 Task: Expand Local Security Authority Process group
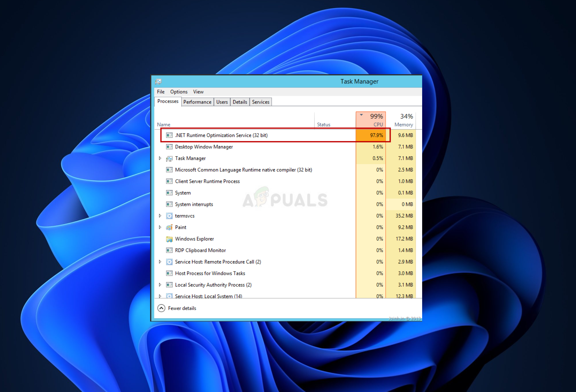(x=160, y=285)
